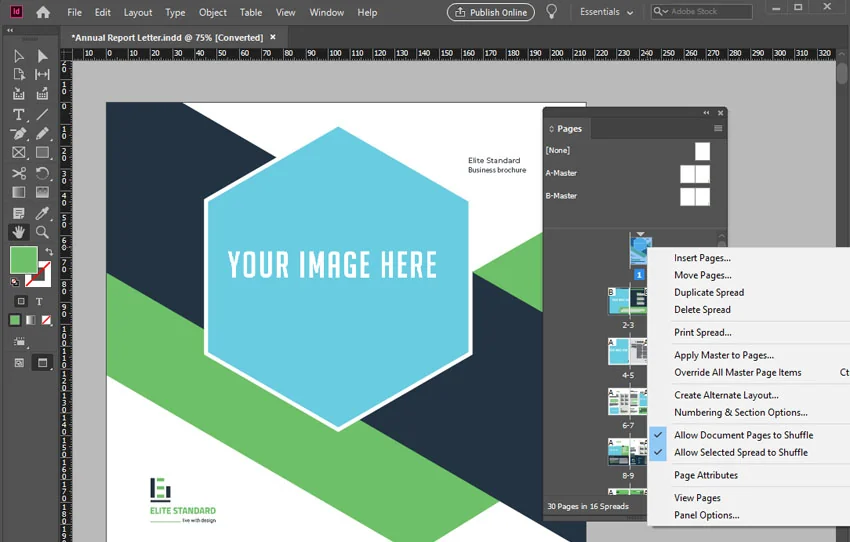Select the Rectangle Frame tool

[x=18, y=153]
